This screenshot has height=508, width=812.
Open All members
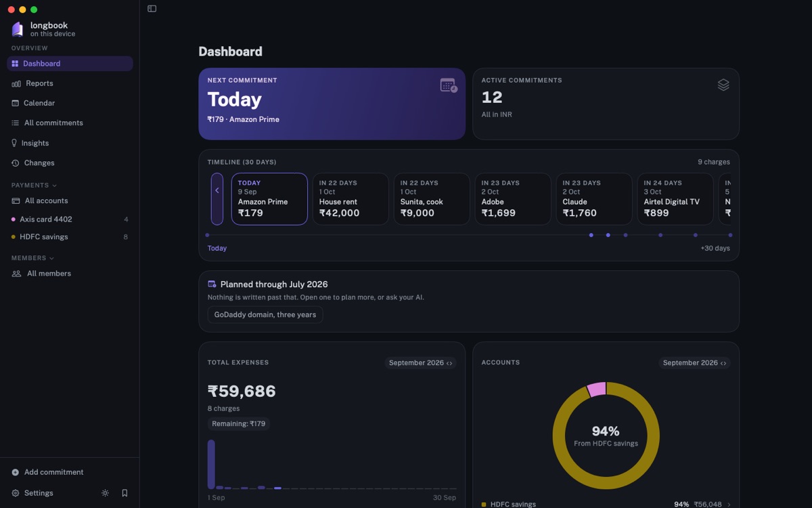pos(70,274)
